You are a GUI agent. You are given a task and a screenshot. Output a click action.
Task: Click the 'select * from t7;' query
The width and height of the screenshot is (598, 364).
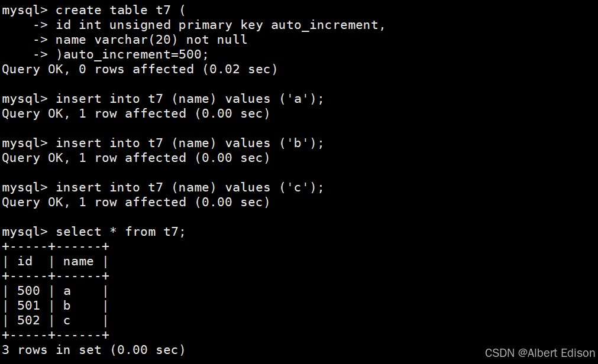coord(121,232)
